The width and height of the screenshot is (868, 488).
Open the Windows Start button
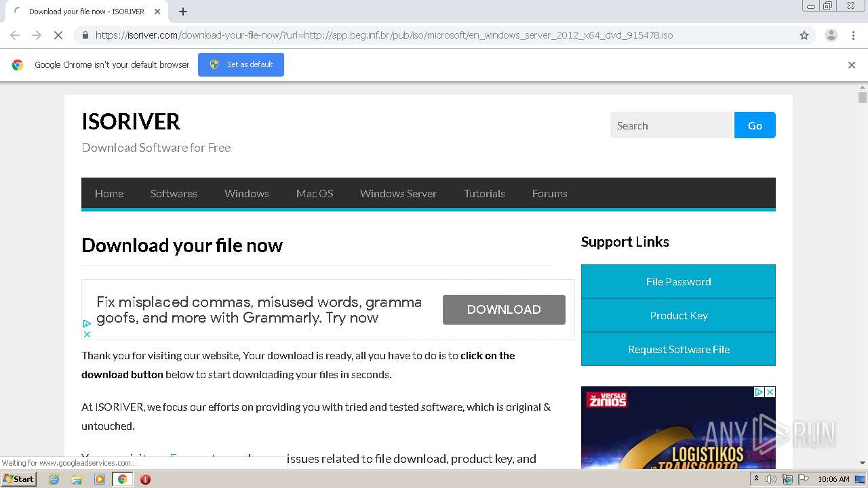[x=18, y=479]
